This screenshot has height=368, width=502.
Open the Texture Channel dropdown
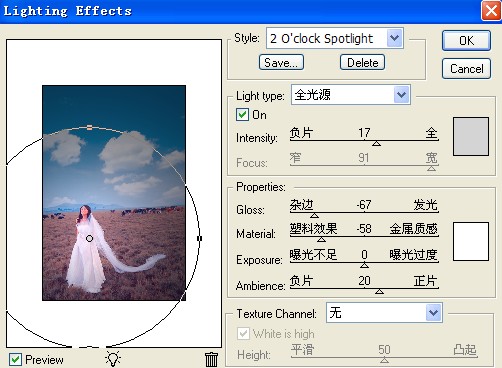(x=433, y=313)
